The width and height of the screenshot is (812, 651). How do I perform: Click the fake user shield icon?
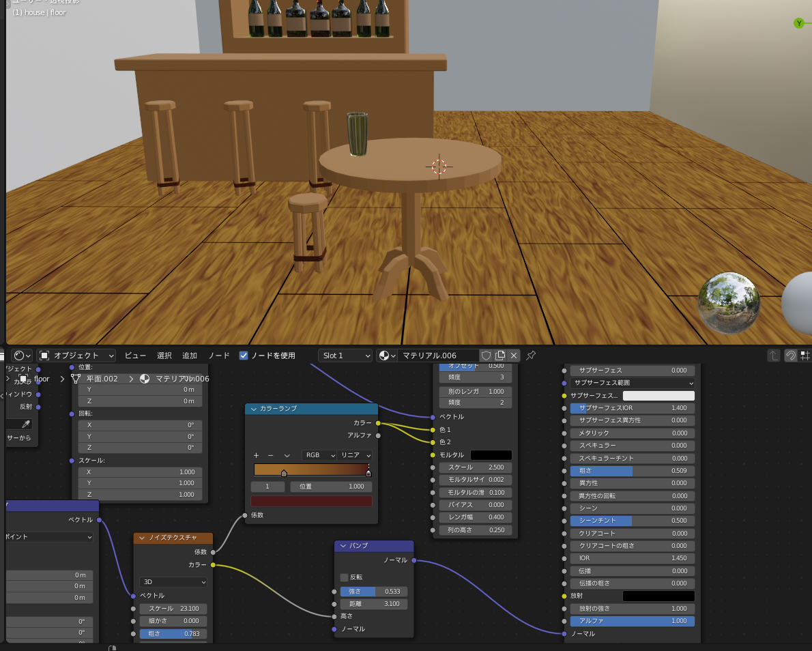click(x=486, y=356)
